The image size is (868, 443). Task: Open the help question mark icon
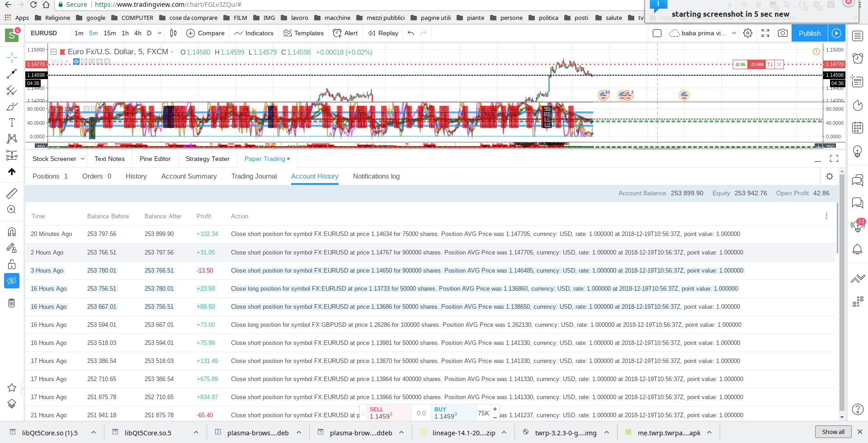858,410
